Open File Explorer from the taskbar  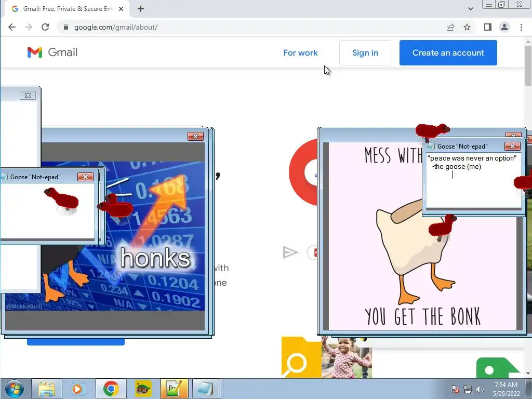click(47, 389)
